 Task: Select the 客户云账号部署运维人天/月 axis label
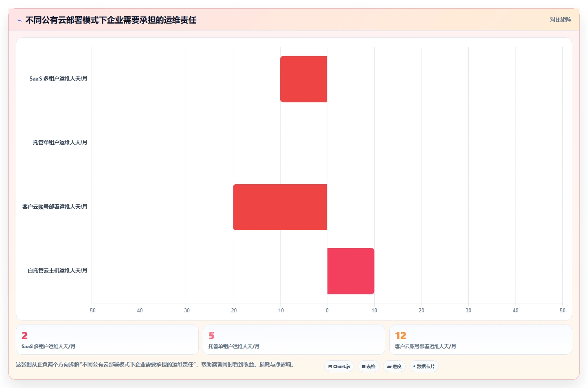tap(55, 207)
